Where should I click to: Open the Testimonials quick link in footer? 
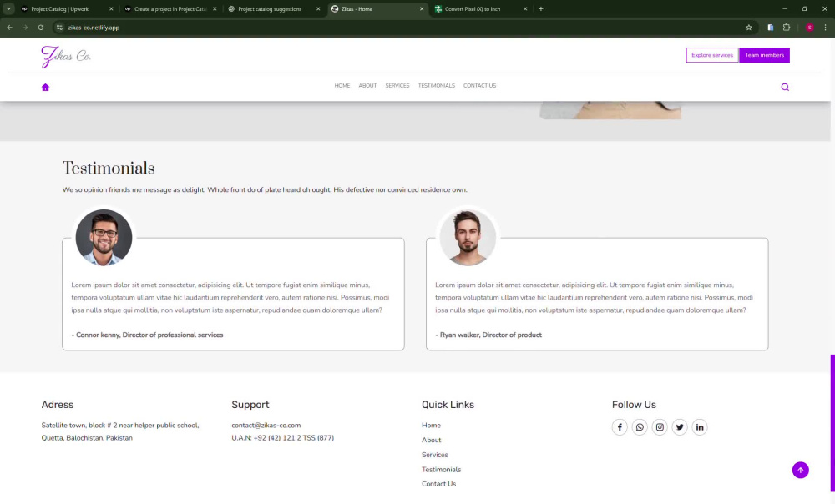441,470
